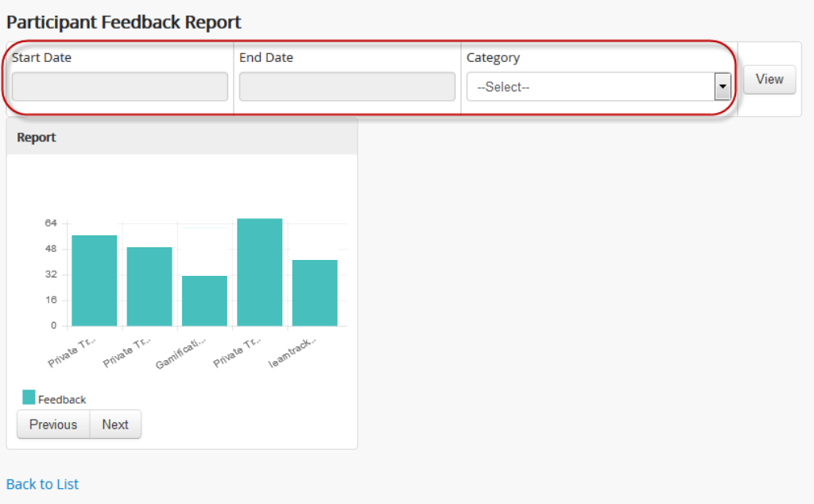Click the Previous button below chart
The height and width of the screenshot is (504, 814).
point(53,425)
